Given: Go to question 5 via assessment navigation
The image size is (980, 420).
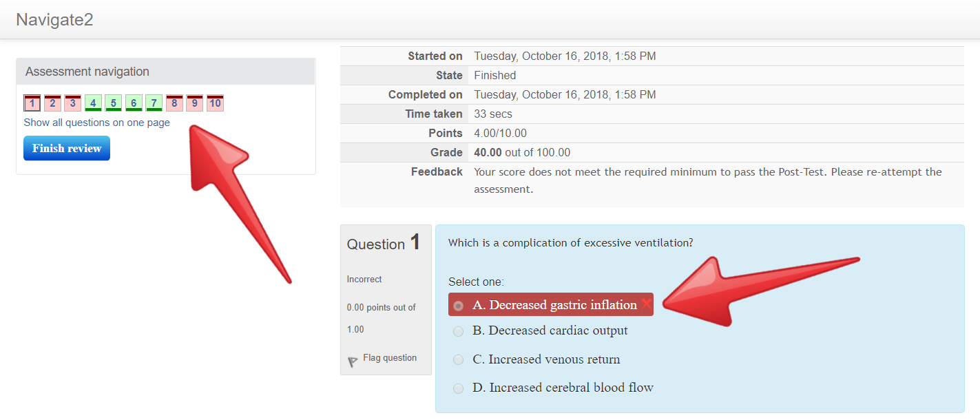Looking at the screenshot, I should tap(114, 103).
